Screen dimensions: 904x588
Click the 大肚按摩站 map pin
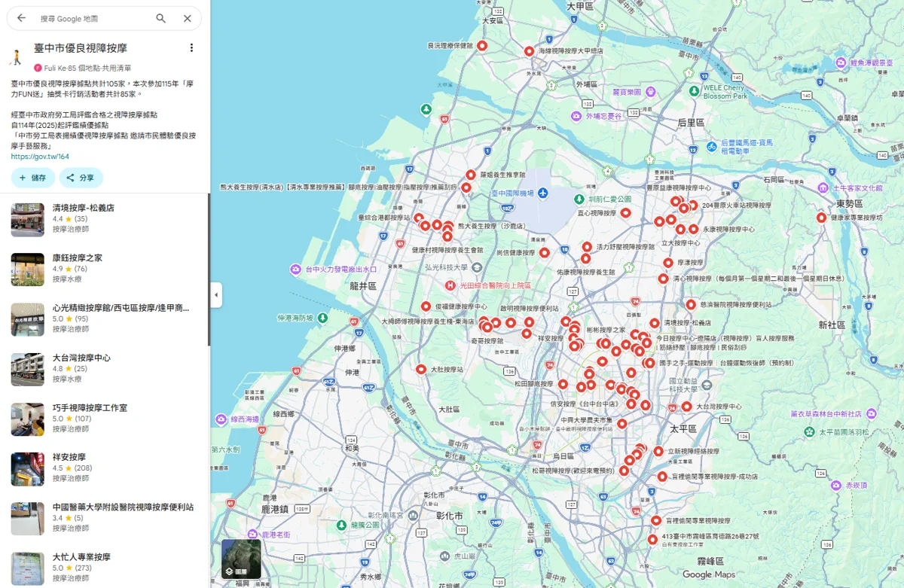tap(421, 370)
